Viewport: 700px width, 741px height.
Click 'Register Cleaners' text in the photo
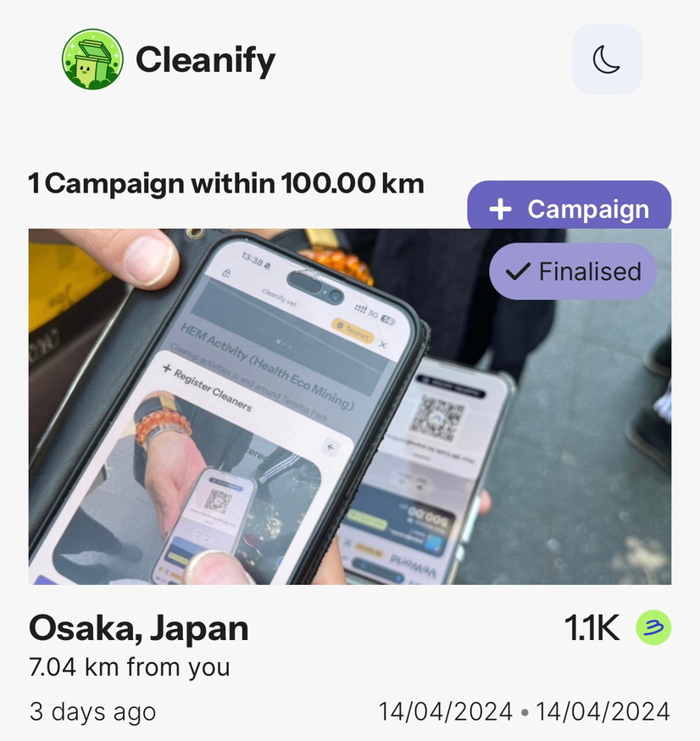pyautogui.click(x=212, y=390)
